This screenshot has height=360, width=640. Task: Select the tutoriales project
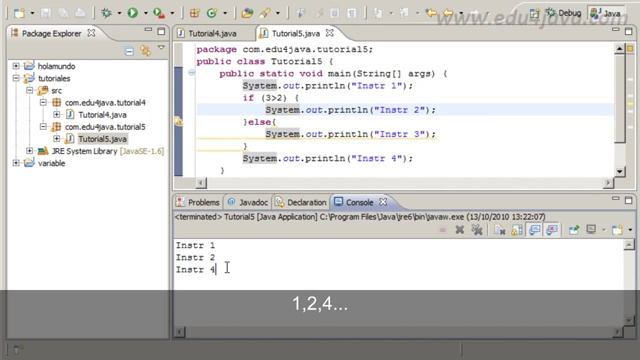[54, 78]
